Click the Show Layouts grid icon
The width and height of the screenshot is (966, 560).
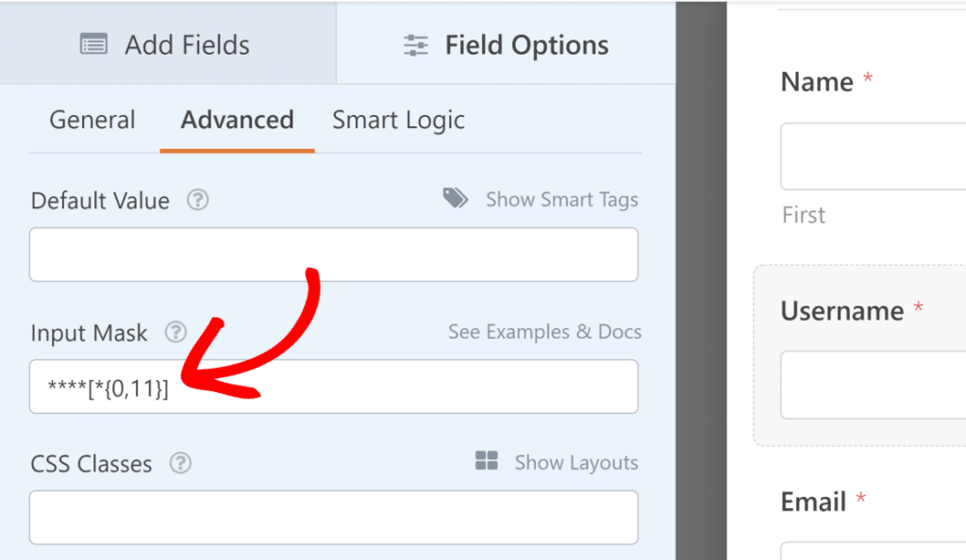[487, 461]
